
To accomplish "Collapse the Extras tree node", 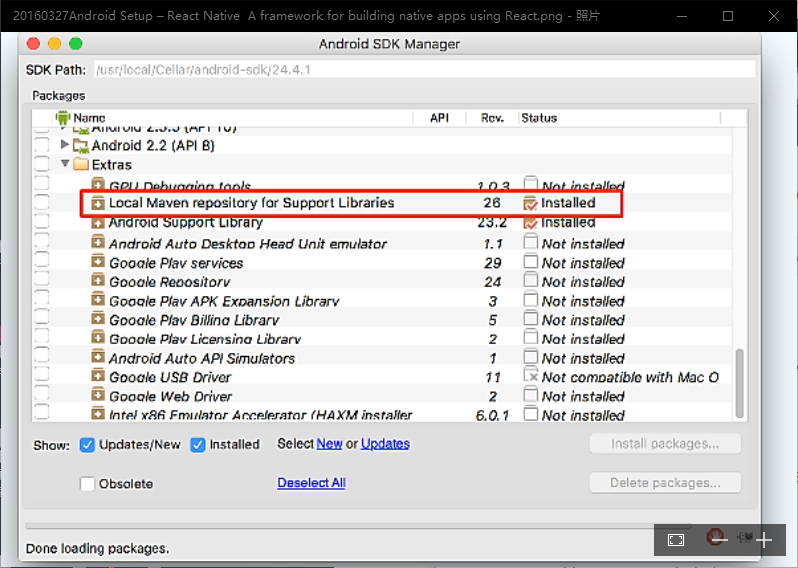I will (65, 163).
